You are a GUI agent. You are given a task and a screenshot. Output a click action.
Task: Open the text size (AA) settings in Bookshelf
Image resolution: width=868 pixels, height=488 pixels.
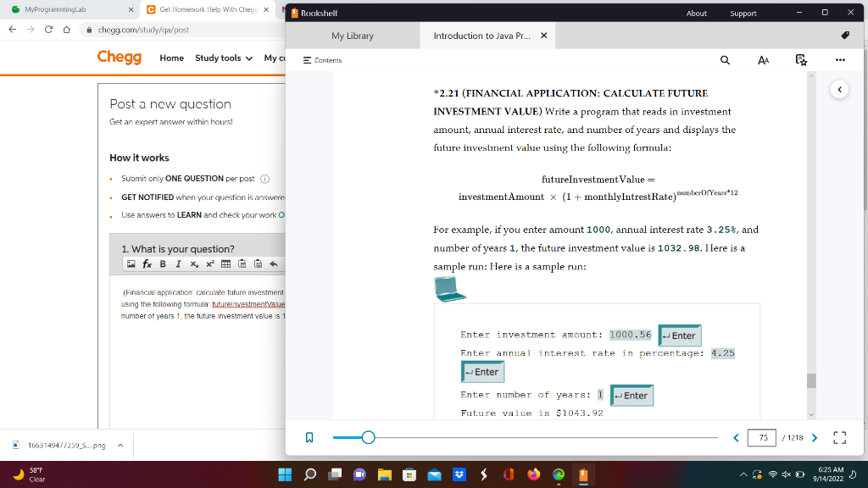click(x=762, y=60)
